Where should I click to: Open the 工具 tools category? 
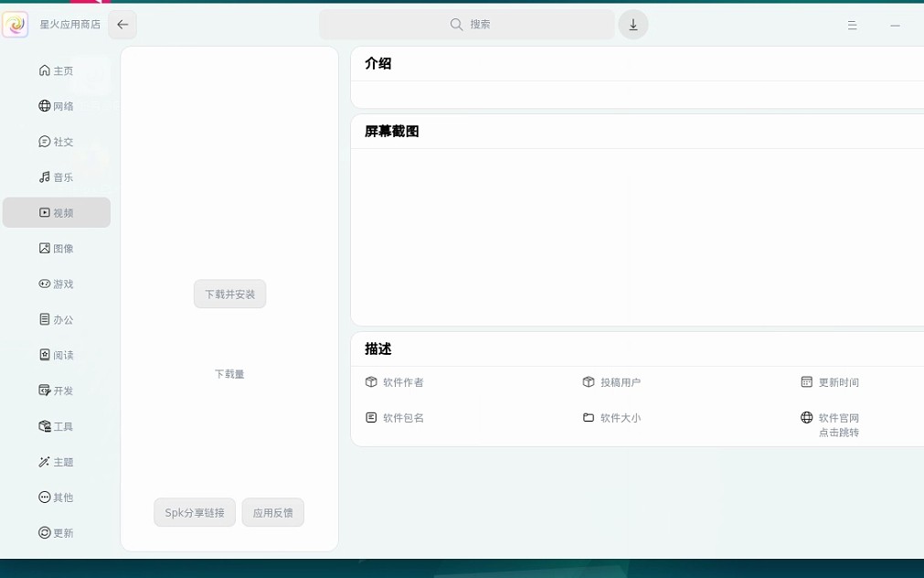(57, 427)
